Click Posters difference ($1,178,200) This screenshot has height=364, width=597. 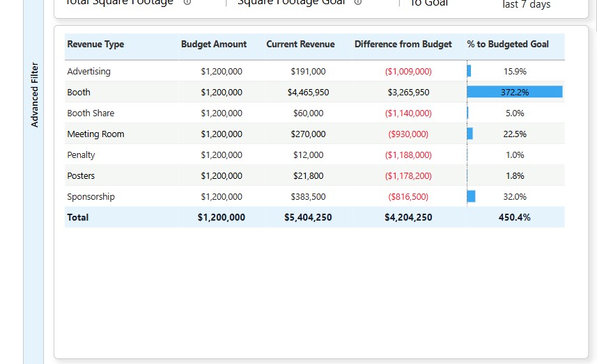point(408,175)
